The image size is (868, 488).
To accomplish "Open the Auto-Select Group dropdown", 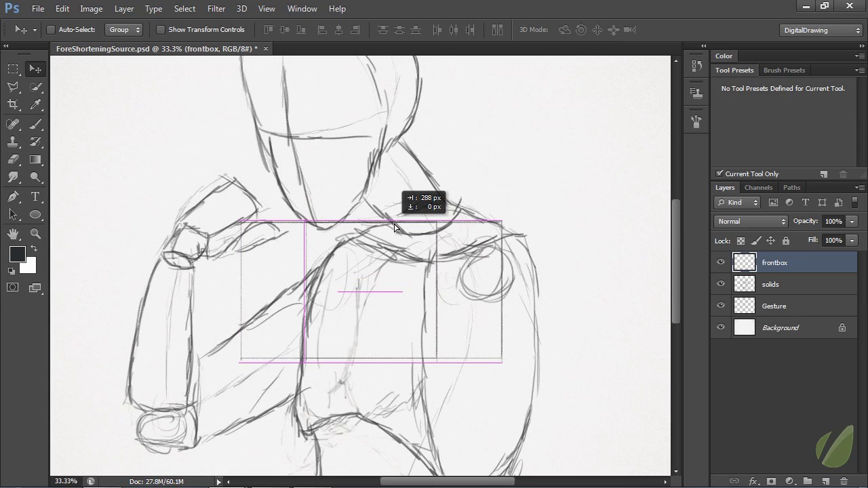I will point(125,30).
